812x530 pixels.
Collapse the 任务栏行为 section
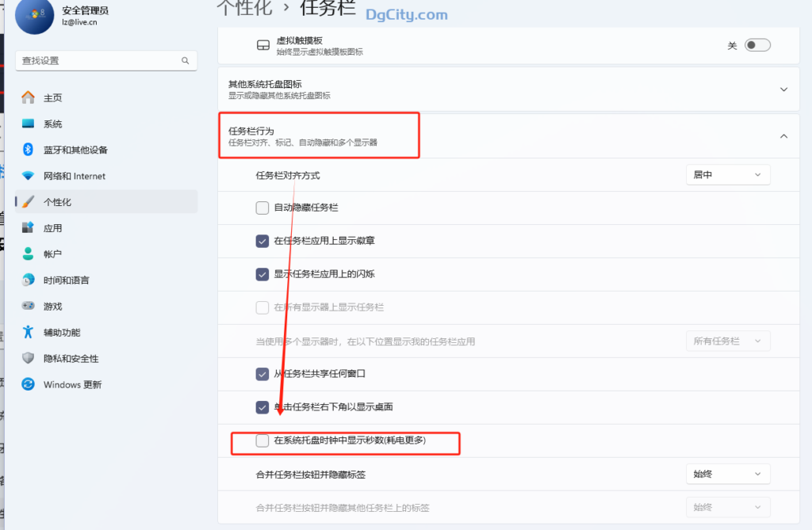[783, 135]
